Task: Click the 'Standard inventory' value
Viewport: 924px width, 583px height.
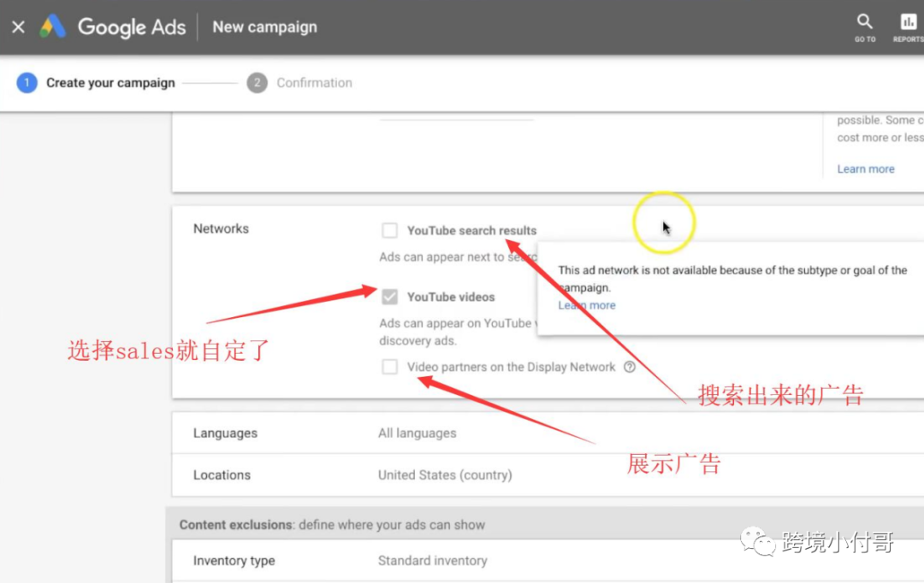Action: pyautogui.click(x=433, y=561)
